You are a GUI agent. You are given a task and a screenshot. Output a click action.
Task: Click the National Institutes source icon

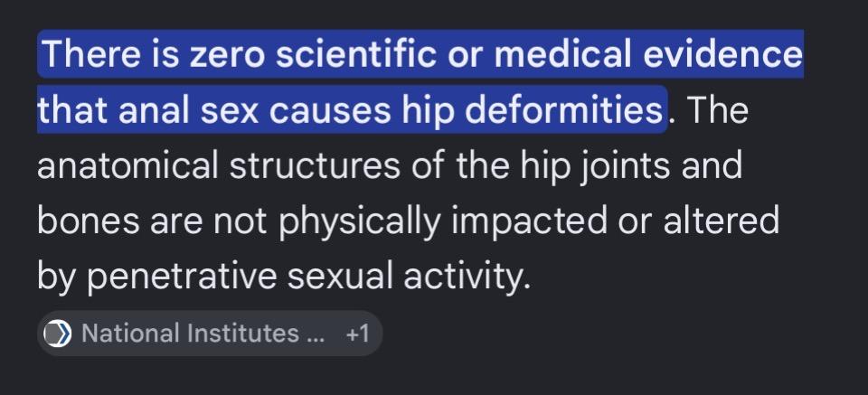point(58,334)
